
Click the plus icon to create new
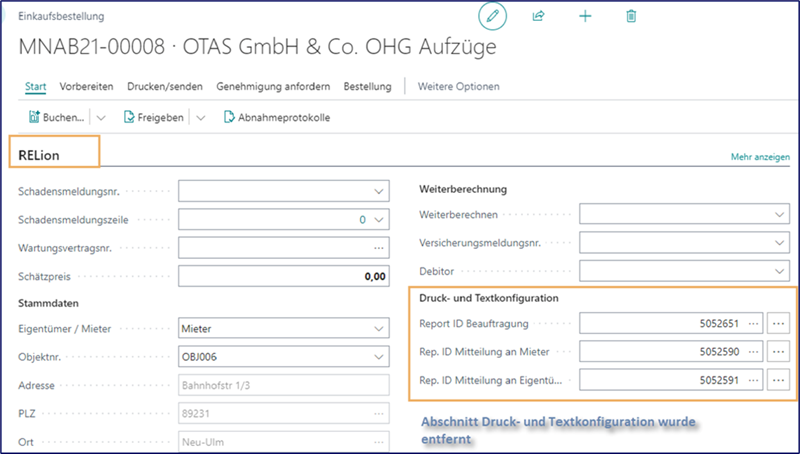[x=585, y=16]
